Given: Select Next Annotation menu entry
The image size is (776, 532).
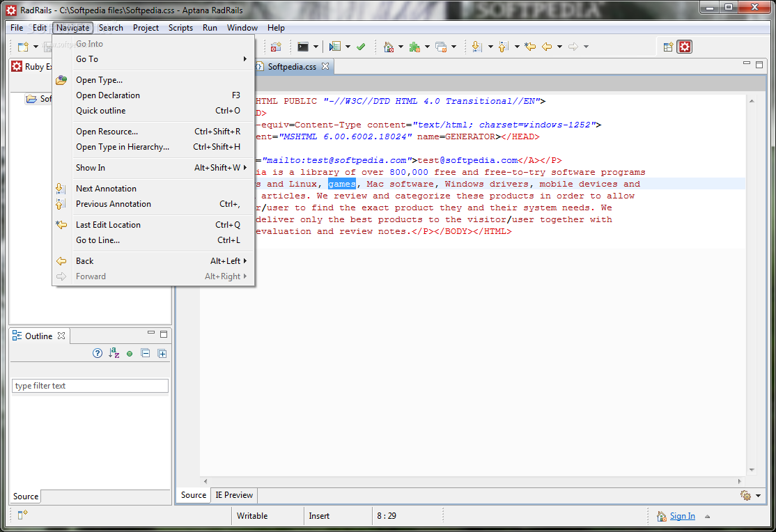Looking at the screenshot, I should point(153,189).
